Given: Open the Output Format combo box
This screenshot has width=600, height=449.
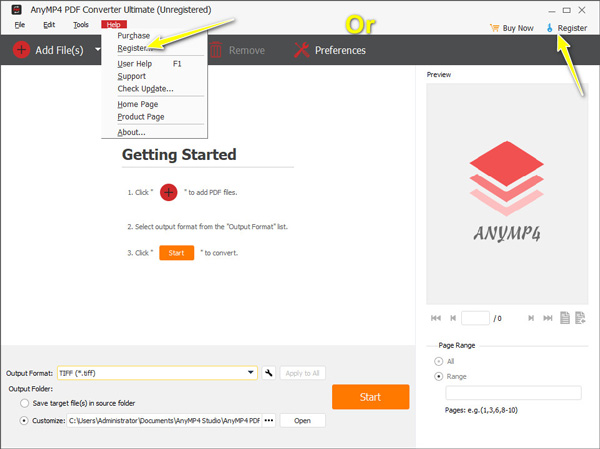Looking at the screenshot, I should [x=157, y=373].
